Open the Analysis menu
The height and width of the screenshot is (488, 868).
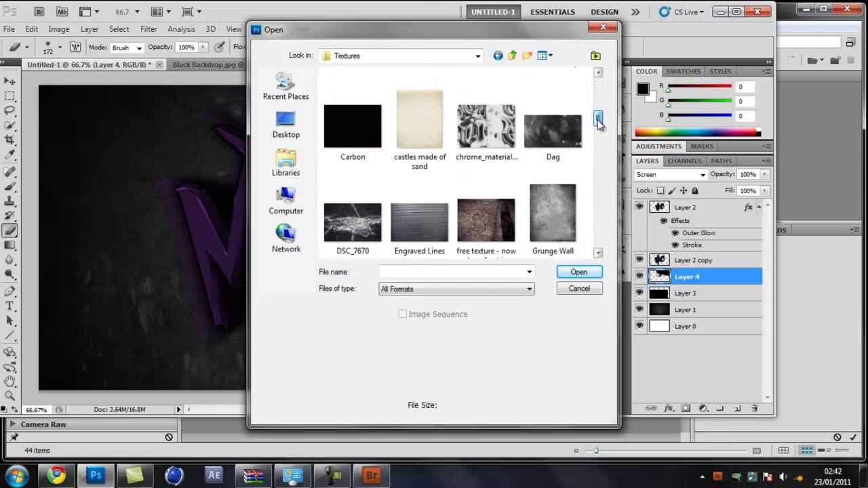(181, 29)
